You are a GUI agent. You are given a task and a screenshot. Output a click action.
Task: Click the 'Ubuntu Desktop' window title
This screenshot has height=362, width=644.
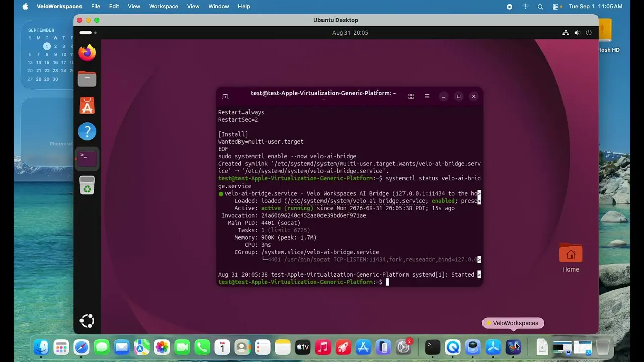(336, 20)
